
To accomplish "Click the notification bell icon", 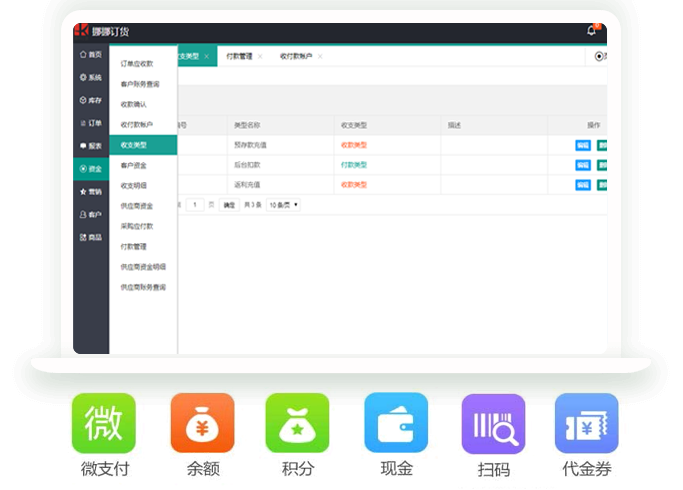I will (591, 31).
